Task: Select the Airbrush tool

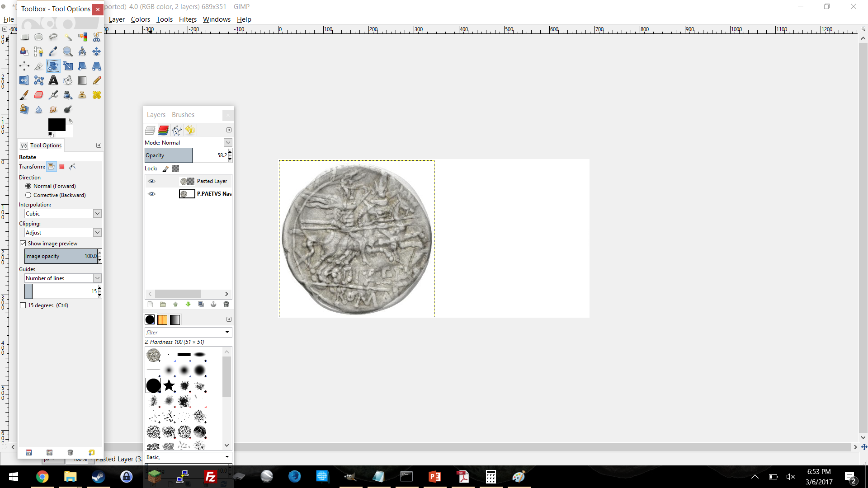Action: (53, 95)
